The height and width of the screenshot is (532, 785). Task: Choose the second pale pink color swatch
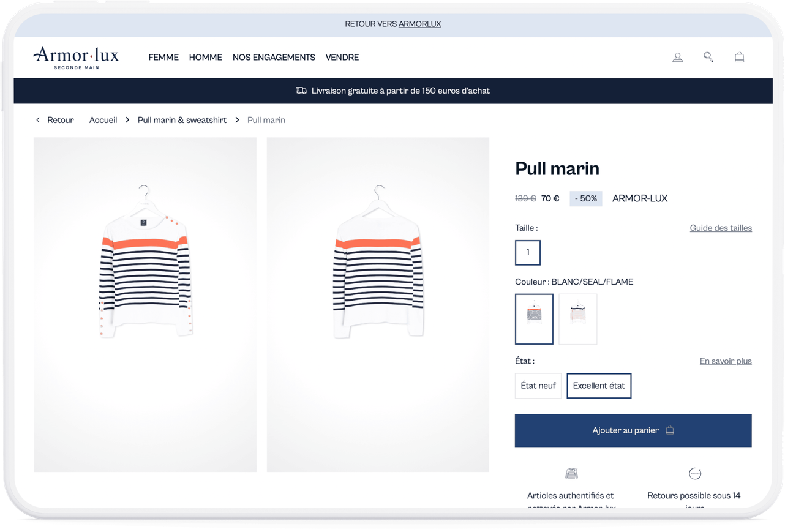(x=577, y=319)
